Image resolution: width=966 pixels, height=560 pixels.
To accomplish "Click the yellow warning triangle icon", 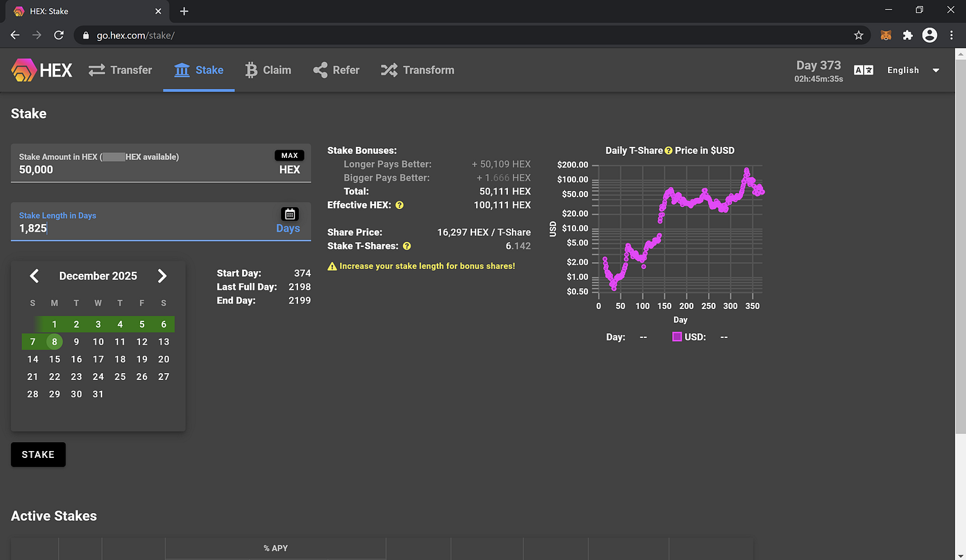I will coord(332,266).
